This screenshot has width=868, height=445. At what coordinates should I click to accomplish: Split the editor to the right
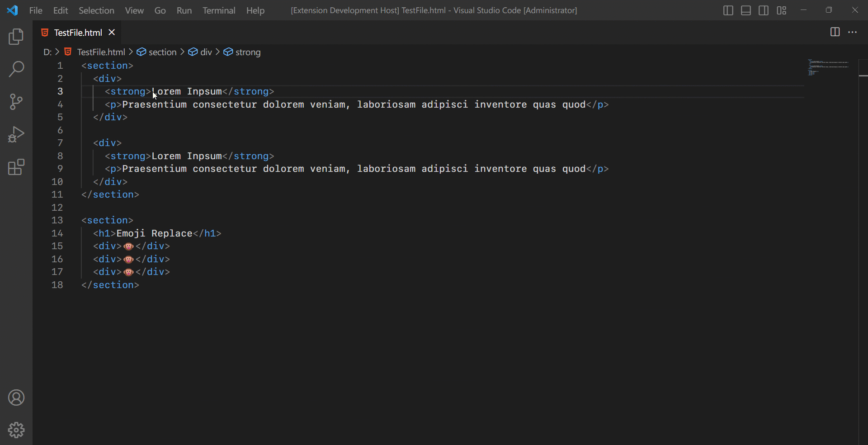[835, 32]
